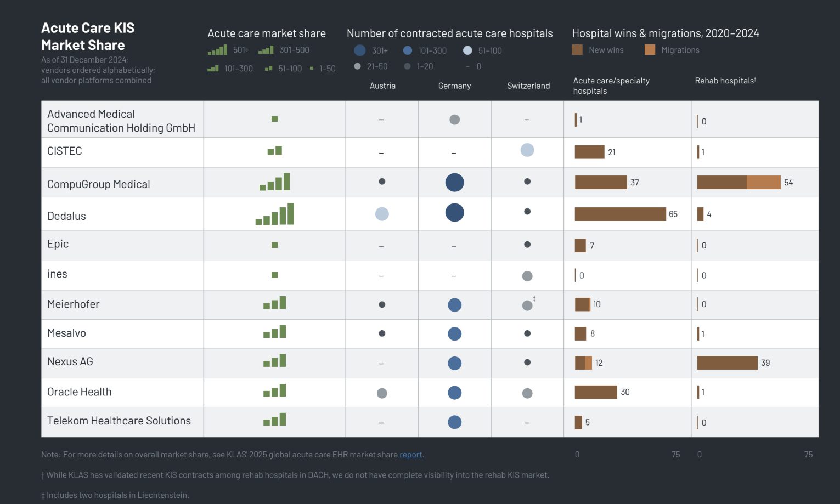
Task: Click the 501+ market share legend icon
Action: pos(218,50)
